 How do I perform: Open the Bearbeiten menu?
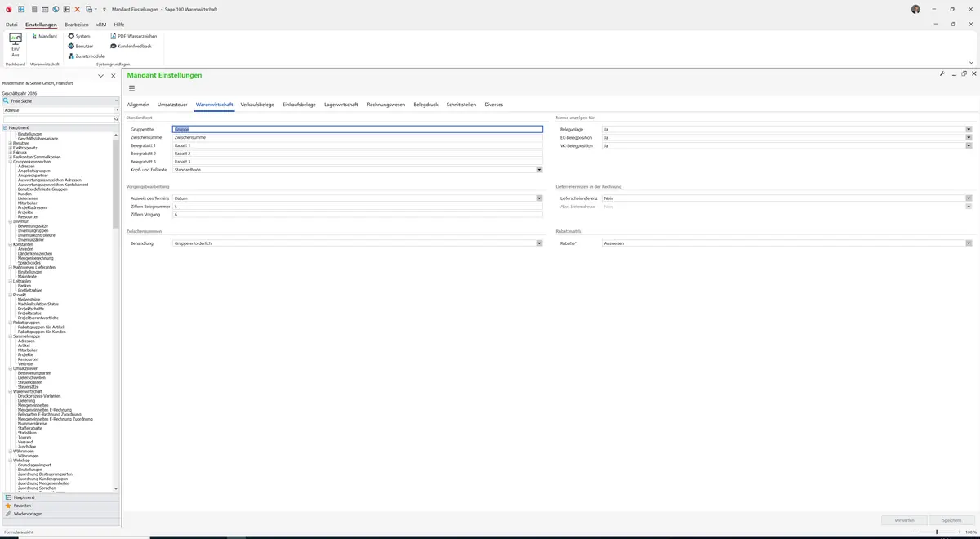click(77, 24)
